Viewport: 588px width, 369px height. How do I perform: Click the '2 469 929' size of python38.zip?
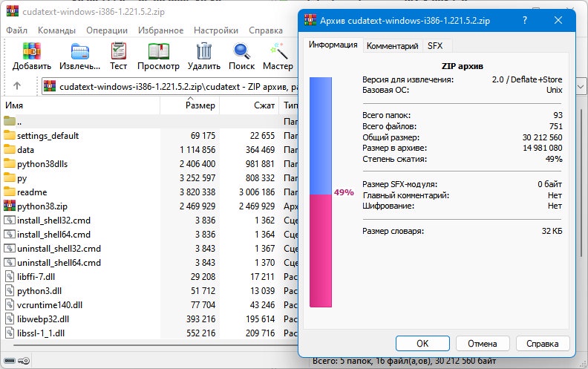(x=197, y=206)
